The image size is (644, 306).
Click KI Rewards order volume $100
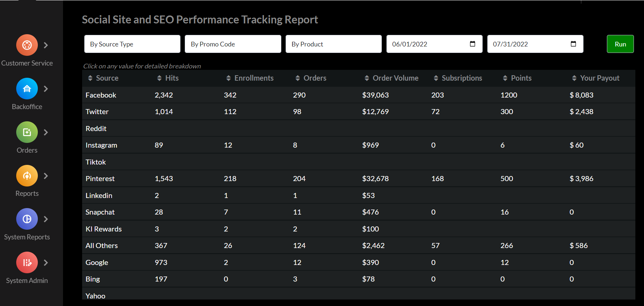coord(371,229)
